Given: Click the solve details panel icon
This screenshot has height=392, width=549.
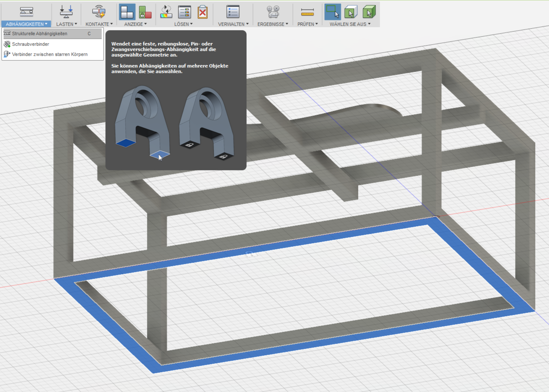Looking at the screenshot, I should 184,11.
